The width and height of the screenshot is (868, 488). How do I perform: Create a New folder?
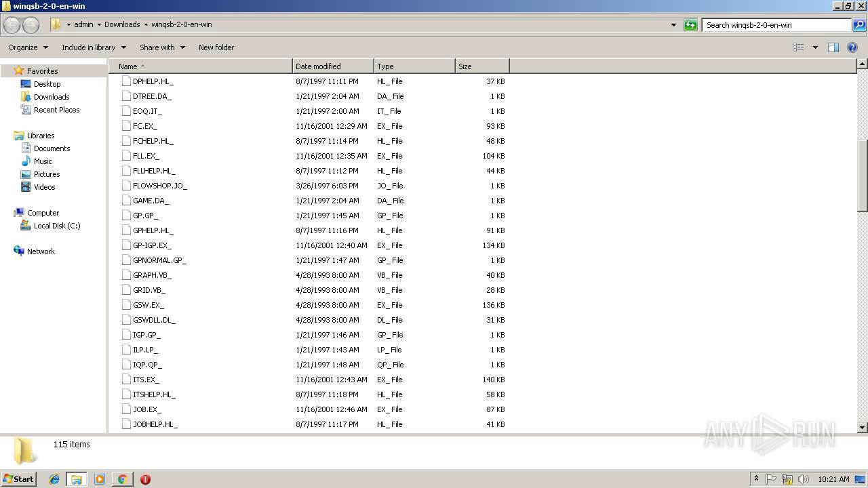[216, 47]
